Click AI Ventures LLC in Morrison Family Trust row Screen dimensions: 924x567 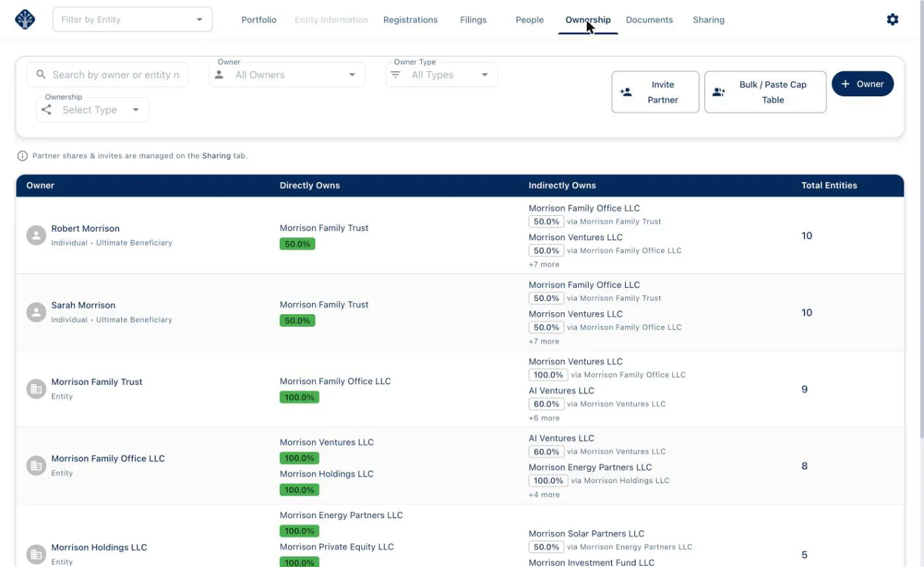pos(562,390)
